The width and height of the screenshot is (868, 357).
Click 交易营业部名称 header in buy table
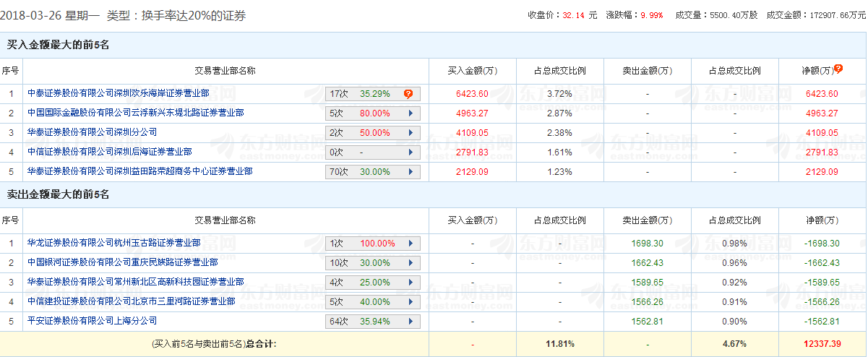point(225,71)
